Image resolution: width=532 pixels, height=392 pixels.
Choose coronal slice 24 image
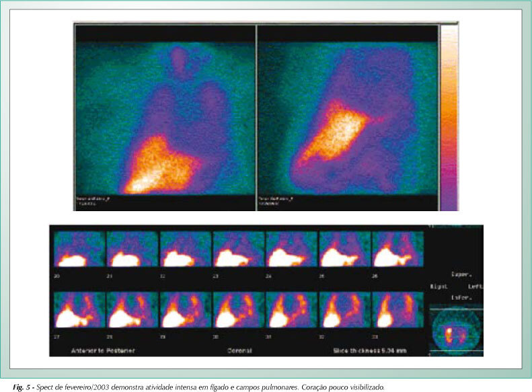coord(292,249)
